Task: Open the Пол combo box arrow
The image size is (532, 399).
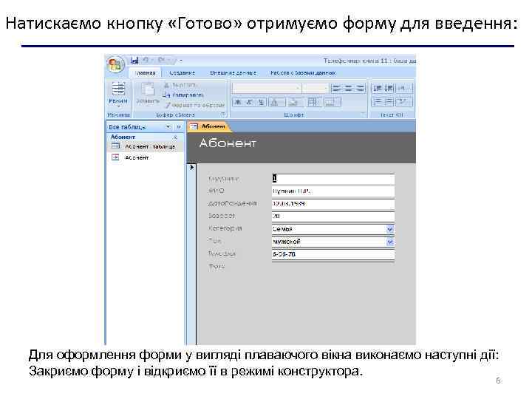Action: pyautogui.click(x=390, y=242)
